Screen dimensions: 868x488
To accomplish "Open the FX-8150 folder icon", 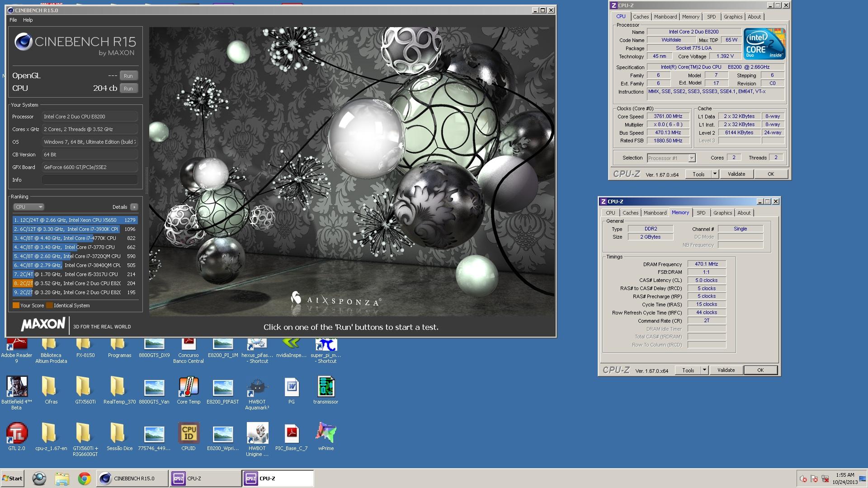I will coord(85,348).
